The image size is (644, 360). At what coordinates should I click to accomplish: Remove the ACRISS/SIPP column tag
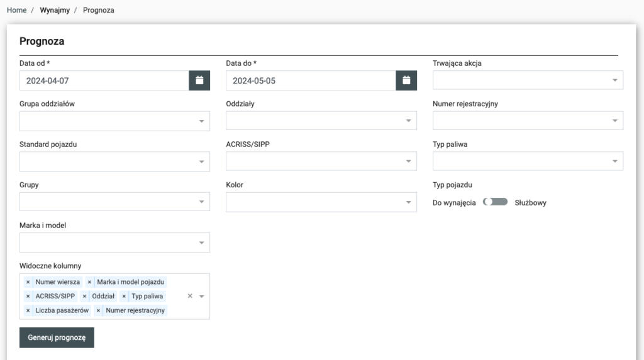28,297
